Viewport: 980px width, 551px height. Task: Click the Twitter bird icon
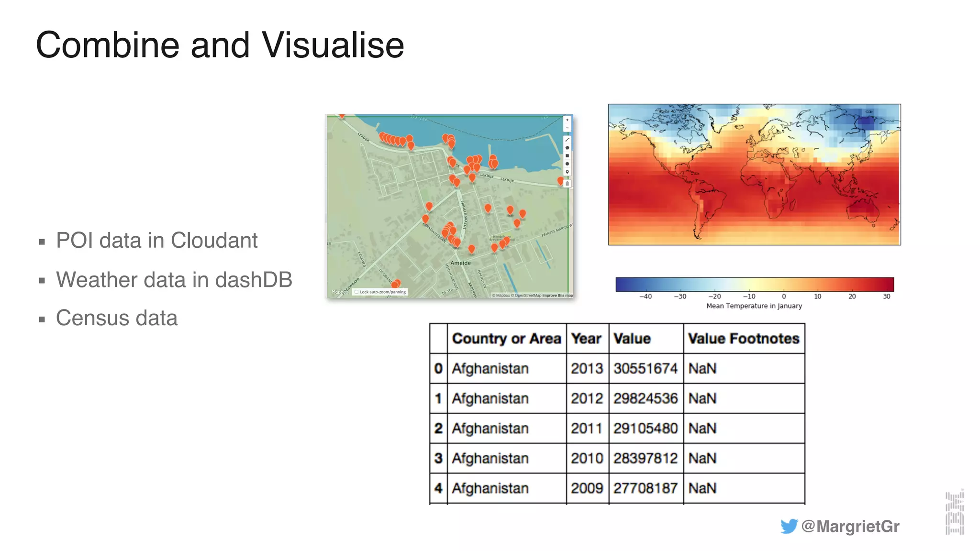pos(789,526)
